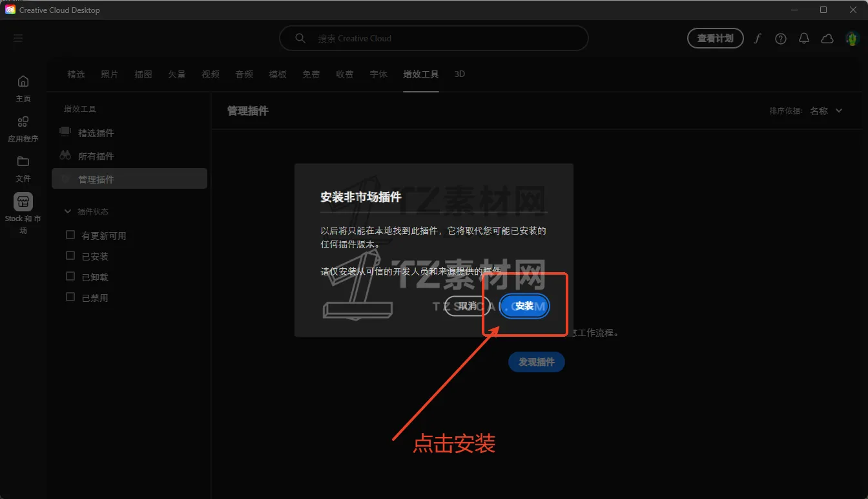
Task: Switch to the 视频 tab
Action: [x=211, y=74]
